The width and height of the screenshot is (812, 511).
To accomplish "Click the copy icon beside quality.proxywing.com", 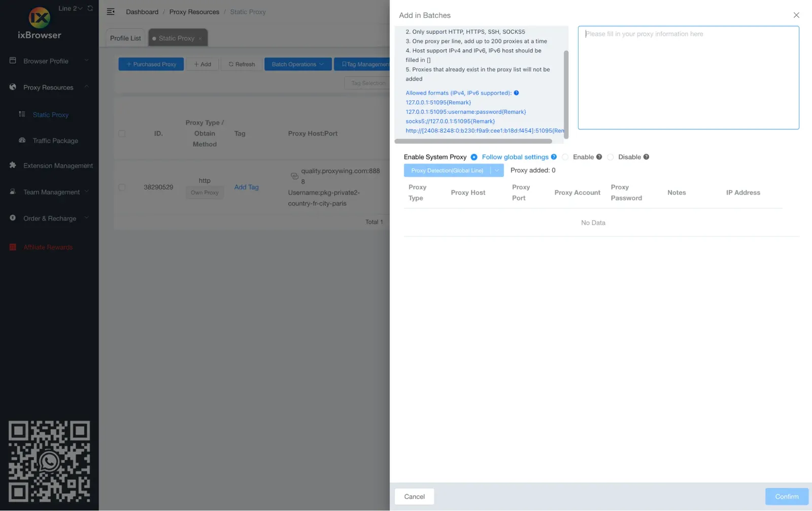I will pos(294,176).
